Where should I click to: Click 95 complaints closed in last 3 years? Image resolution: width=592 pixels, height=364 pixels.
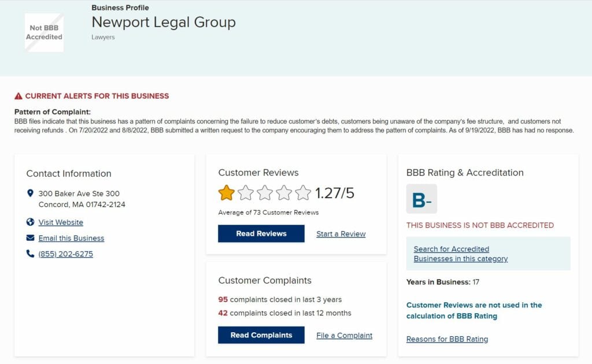[280, 299]
